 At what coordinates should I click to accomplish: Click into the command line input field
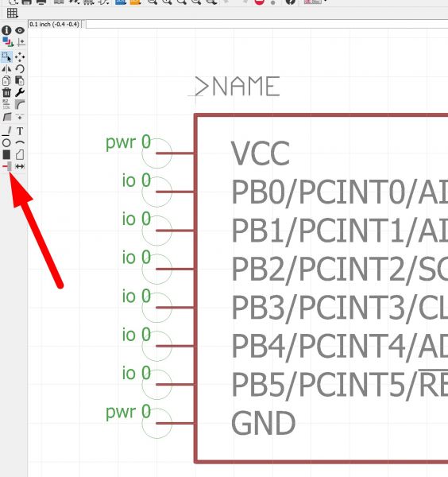[267, 24]
